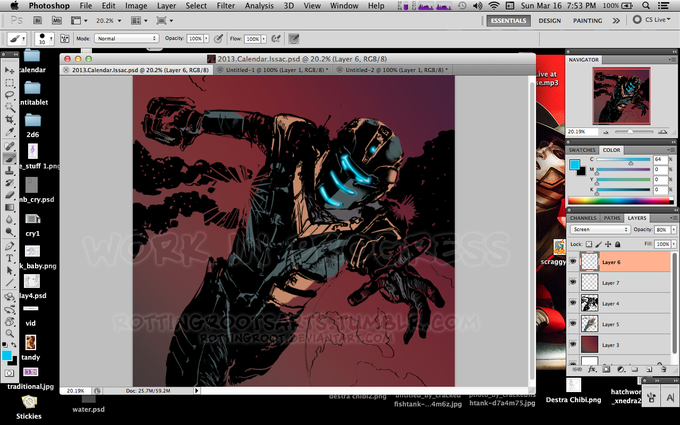Switch to Swatches panel tab
Image resolution: width=680 pixels, height=425 pixels.
[x=582, y=150]
